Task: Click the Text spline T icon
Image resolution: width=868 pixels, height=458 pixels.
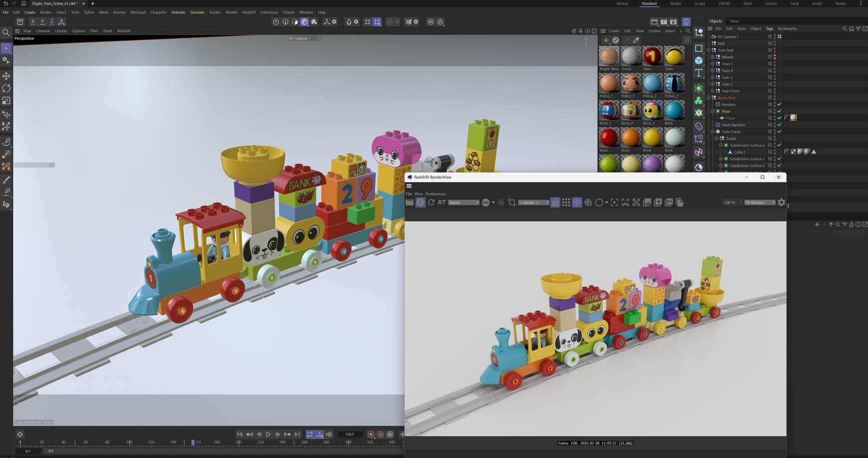Action: click(x=699, y=73)
